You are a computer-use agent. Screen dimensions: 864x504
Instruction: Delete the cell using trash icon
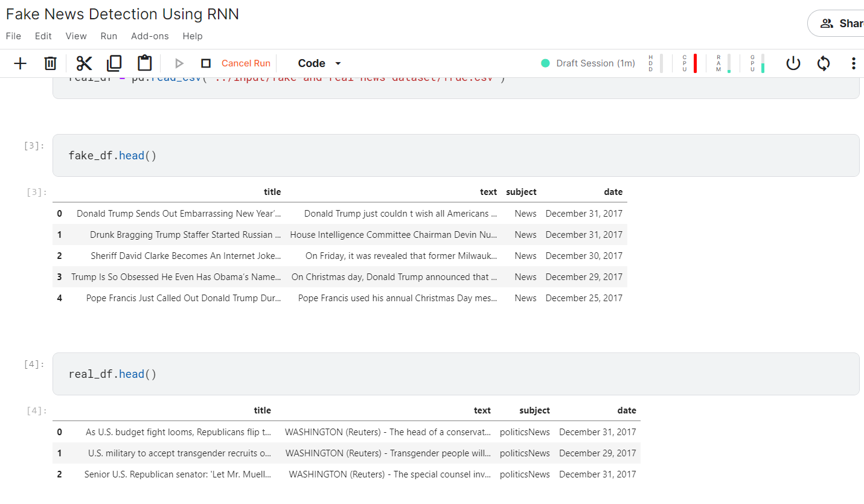tap(51, 63)
